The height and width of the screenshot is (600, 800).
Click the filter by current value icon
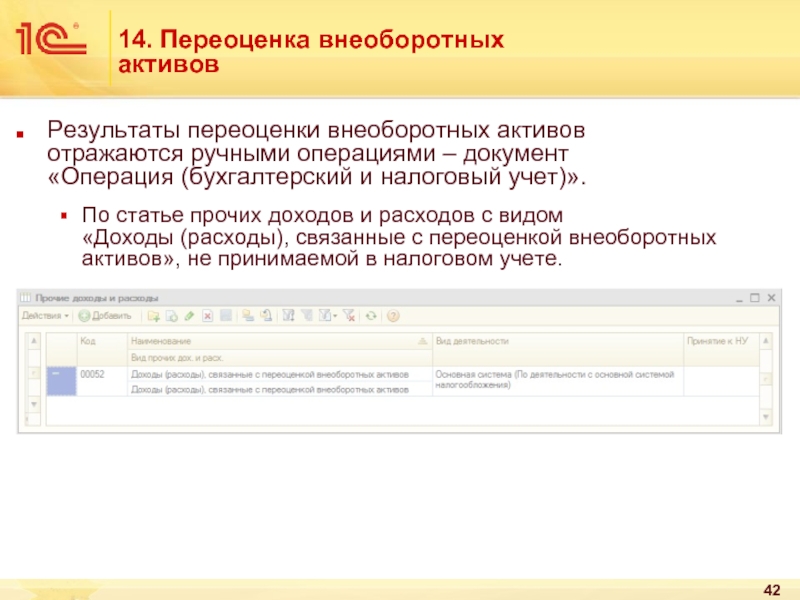(x=307, y=316)
